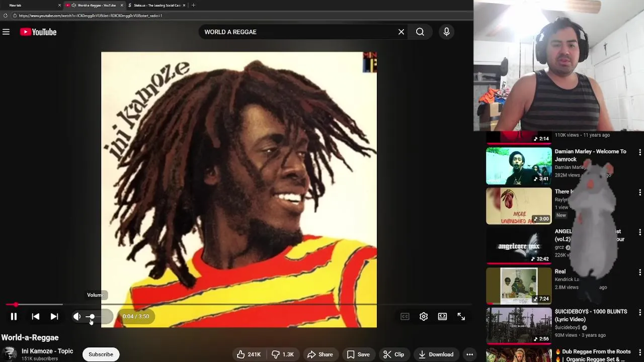Open the YouTube hamburger guide menu
Screen dimensions: 644x362
click(x=6, y=32)
